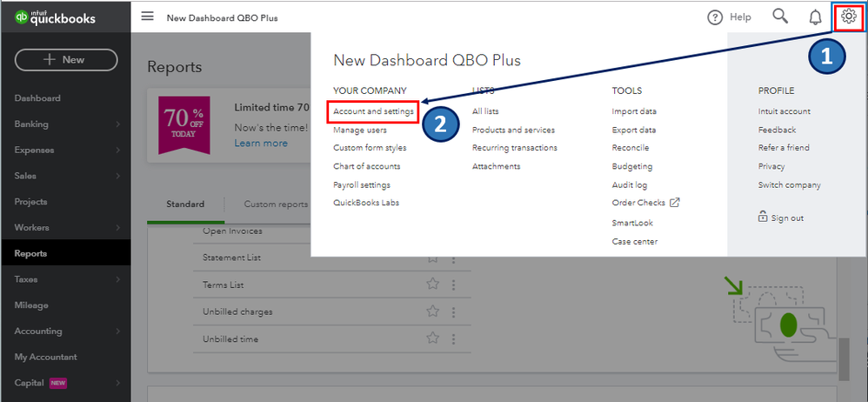868x402 pixels.
Task: Open Payroll settings
Action: point(362,185)
